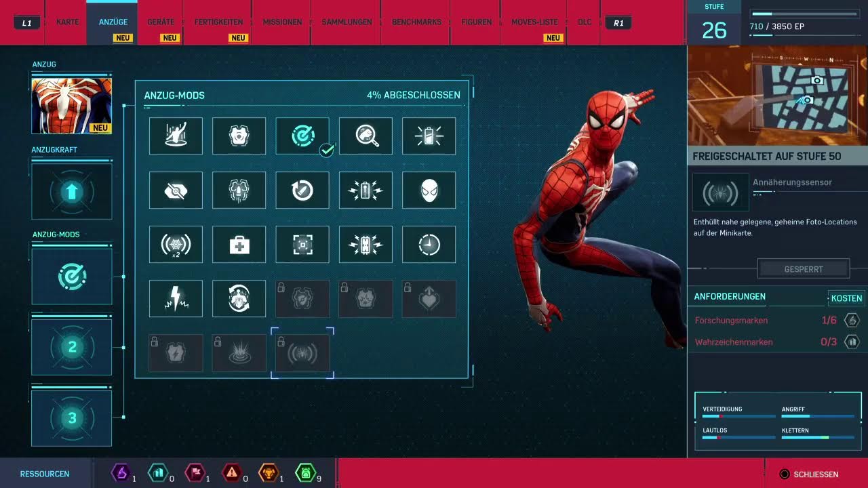The image size is (868, 488).
Task: Select the Spider-Man mask mod
Action: (x=429, y=190)
